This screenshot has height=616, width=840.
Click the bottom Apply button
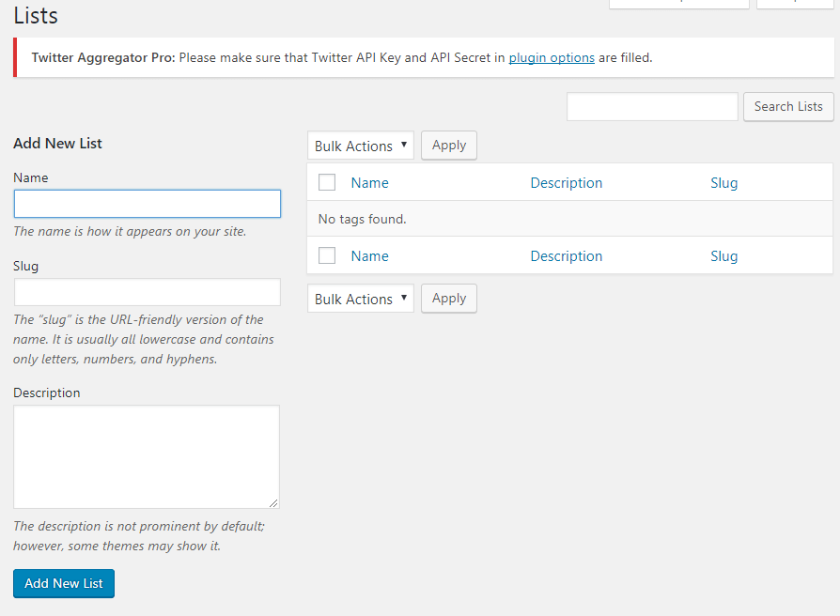(x=449, y=299)
